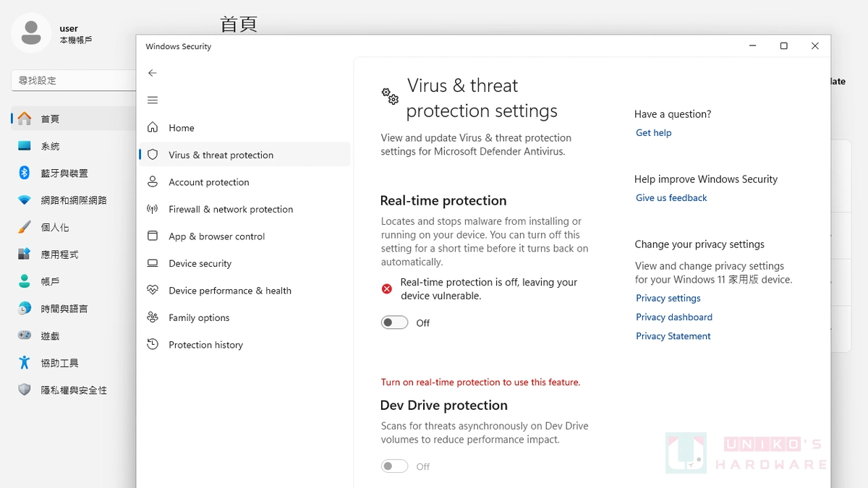The image size is (868, 488).
Task: Open the hamburger navigation menu
Action: [152, 100]
